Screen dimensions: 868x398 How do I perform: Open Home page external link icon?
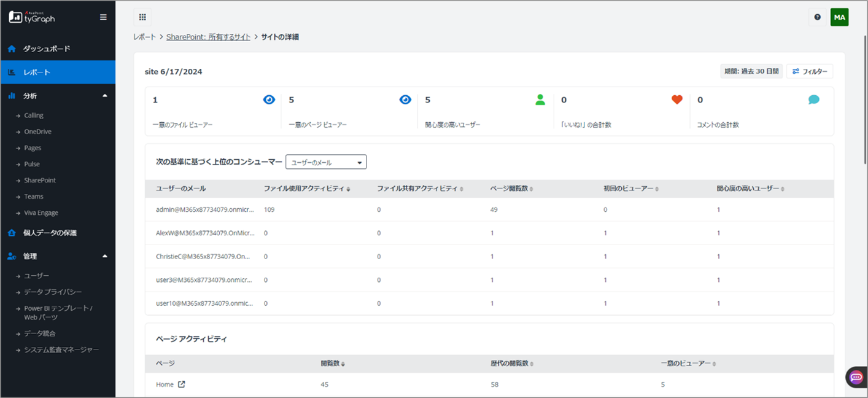click(x=182, y=384)
